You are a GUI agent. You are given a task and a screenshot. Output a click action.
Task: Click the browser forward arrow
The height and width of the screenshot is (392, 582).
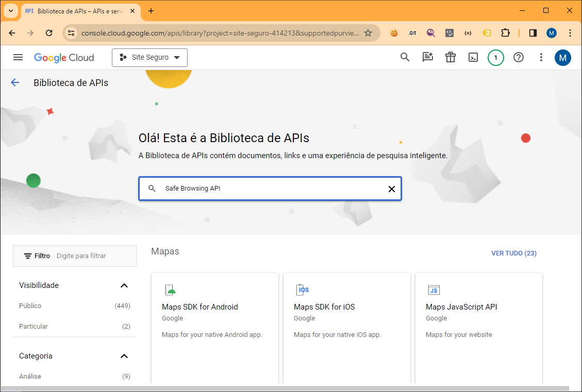[x=30, y=33]
